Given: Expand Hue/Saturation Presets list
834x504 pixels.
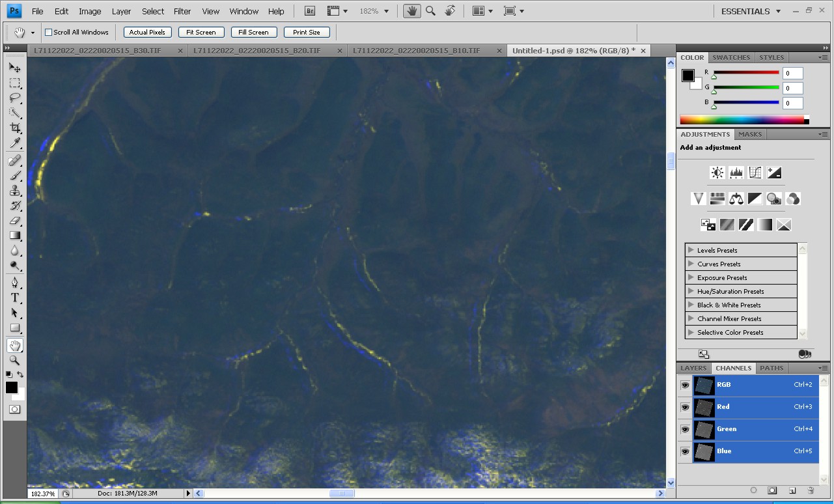Looking at the screenshot, I should [691, 291].
